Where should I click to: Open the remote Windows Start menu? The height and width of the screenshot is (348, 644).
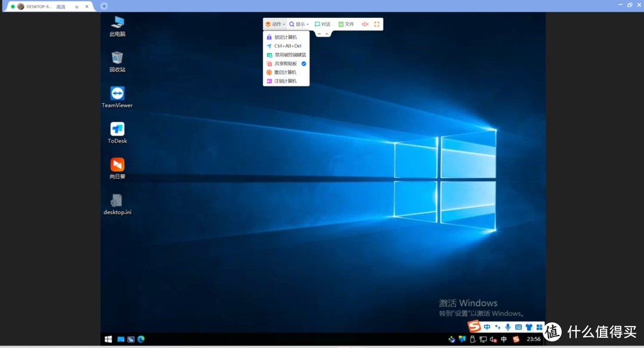click(109, 339)
